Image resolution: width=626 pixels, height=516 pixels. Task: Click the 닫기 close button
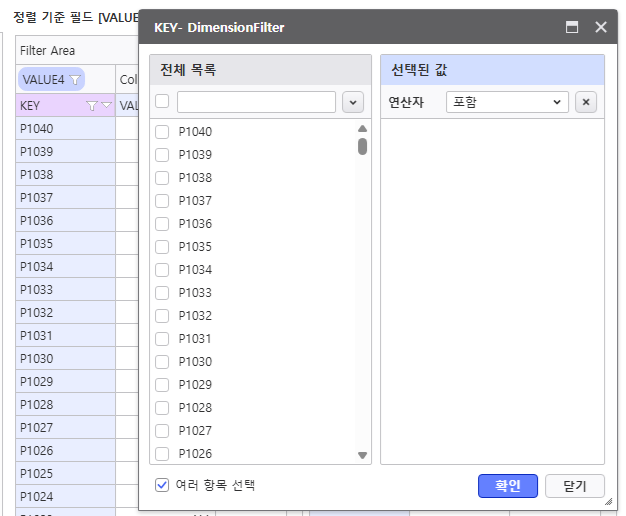coord(574,486)
